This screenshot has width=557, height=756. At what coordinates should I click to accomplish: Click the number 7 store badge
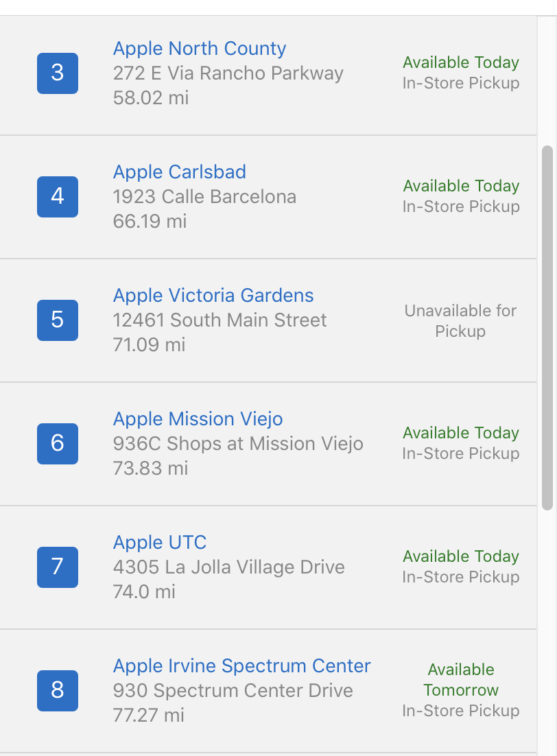(58, 567)
